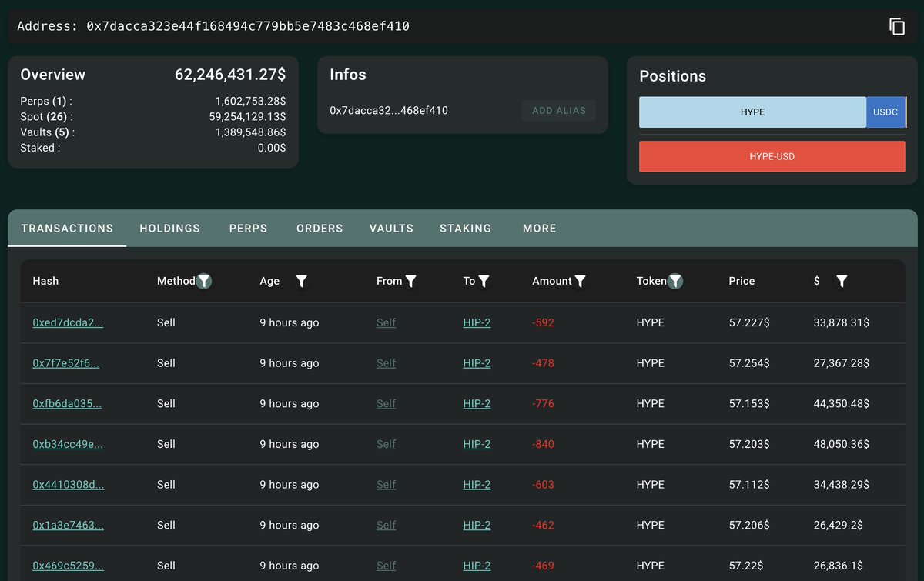Click the Perps (1) overview row
Viewport: 924px width, 581px height.
pyautogui.click(x=153, y=102)
